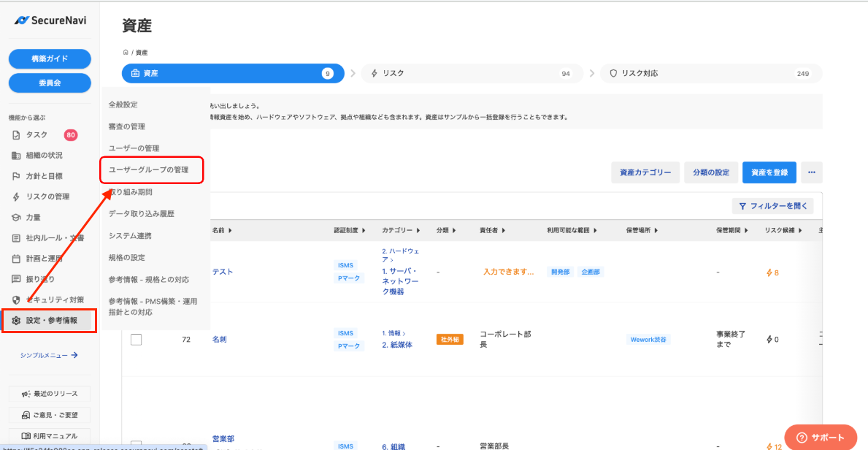Click the 振り返り sidebar icon
This screenshot has width=868, height=450.
[x=16, y=279]
